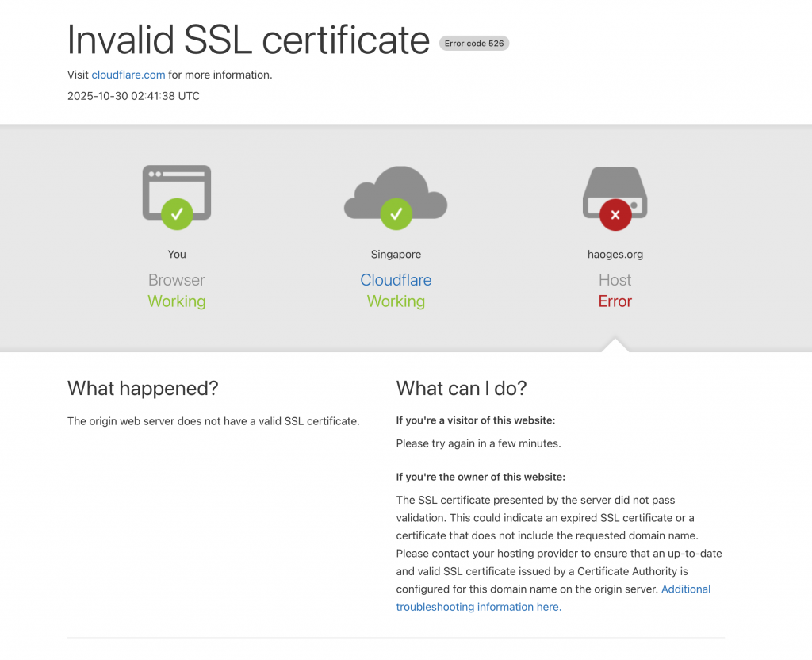Click the What can I do? heading
The height and width of the screenshot is (660, 812).
point(462,389)
